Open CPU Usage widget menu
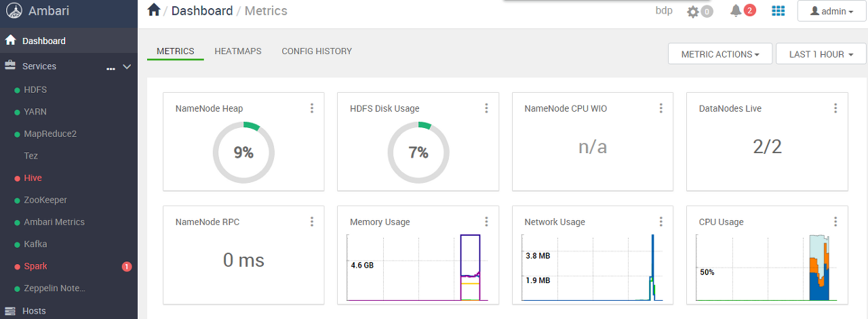Image resolution: width=868 pixels, height=319 pixels. 835,221
